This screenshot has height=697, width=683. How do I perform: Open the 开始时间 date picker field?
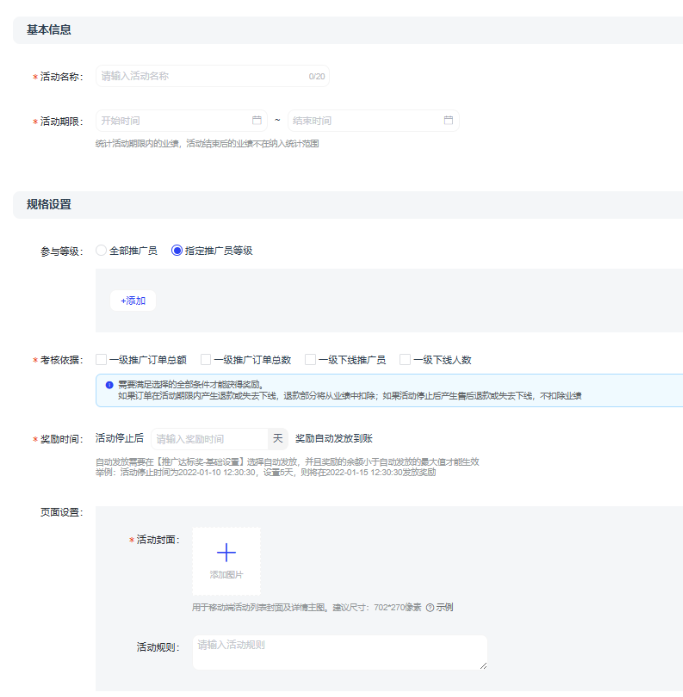(x=170, y=121)
